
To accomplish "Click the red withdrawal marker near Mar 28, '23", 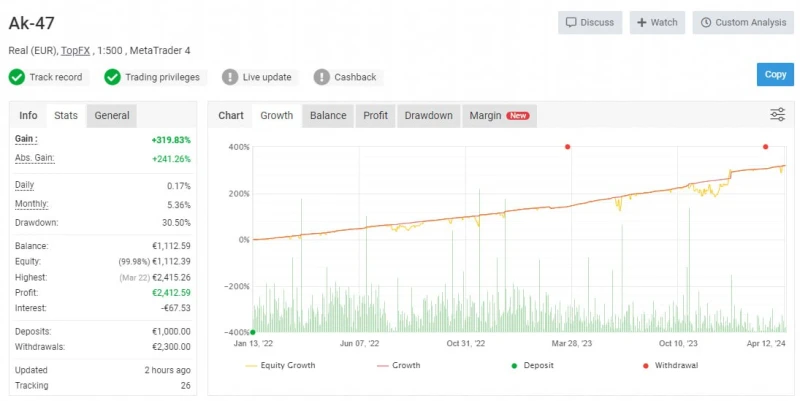I will [567, 147].
